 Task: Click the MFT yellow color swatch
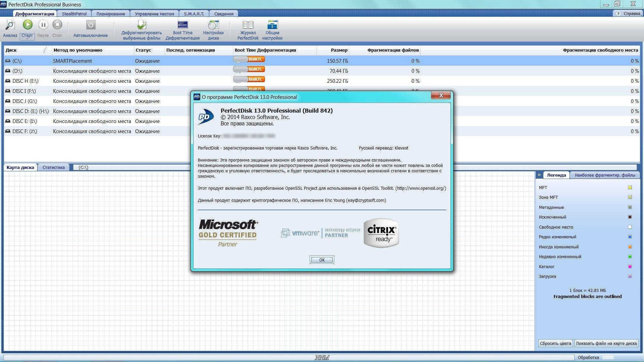coord(630,188)
